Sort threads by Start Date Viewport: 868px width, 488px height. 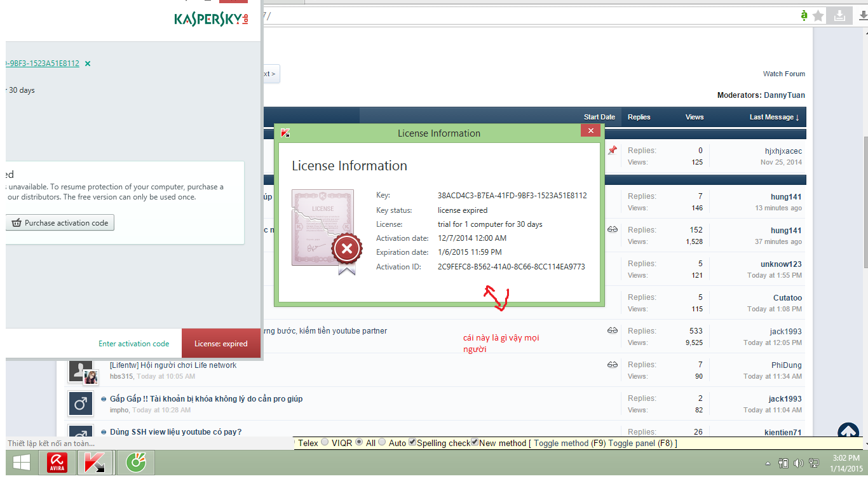pyautogui.click(x=599, y=117)
